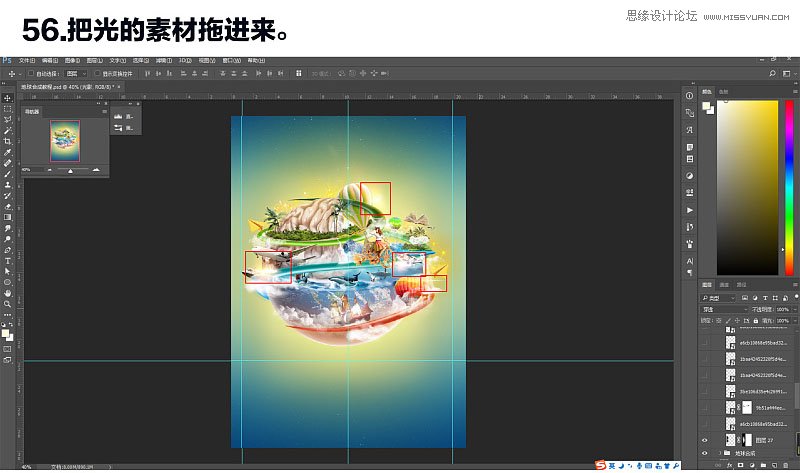Click the create new layer icon
The image size is (800, 473).
pyautogui.click(x=774, y=465)
